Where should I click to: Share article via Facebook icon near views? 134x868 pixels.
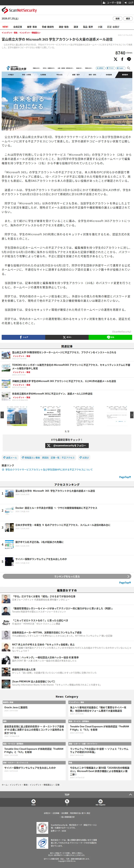coord(122,59)
